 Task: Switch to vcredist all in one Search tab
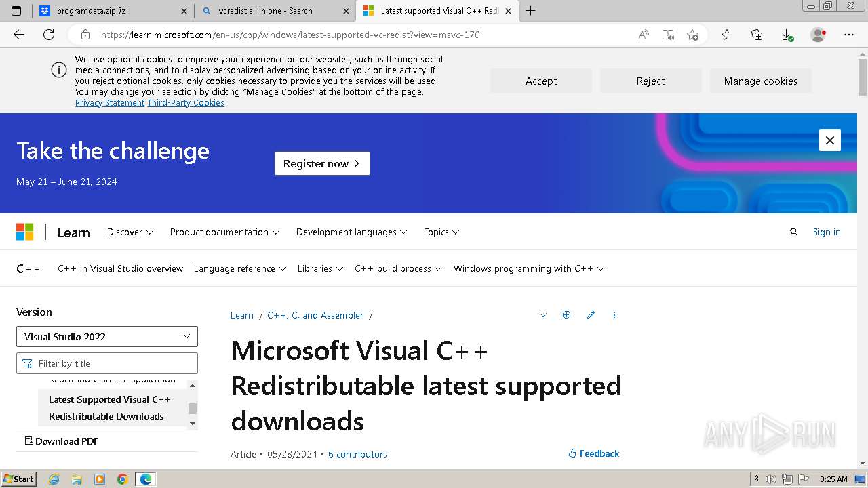(275, 11)
